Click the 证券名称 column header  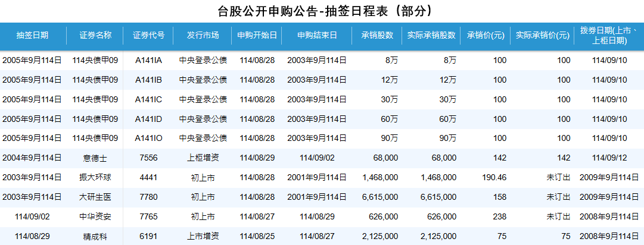point(95,35)
